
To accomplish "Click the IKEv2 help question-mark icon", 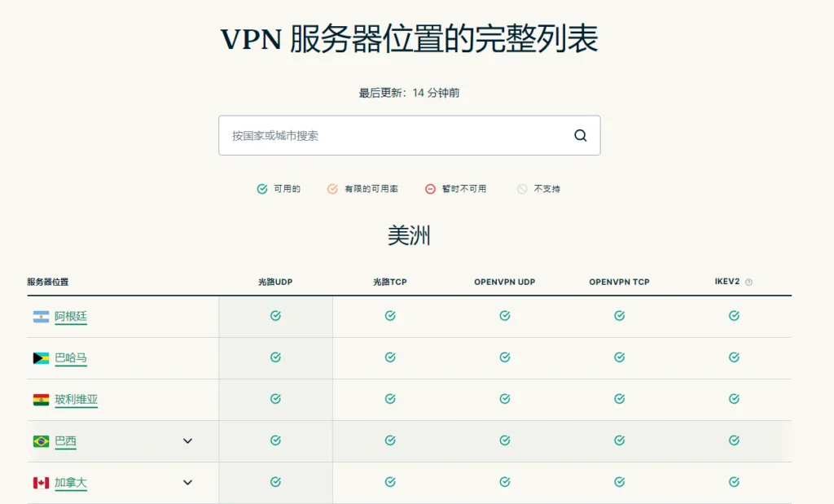I will (749, 283).
